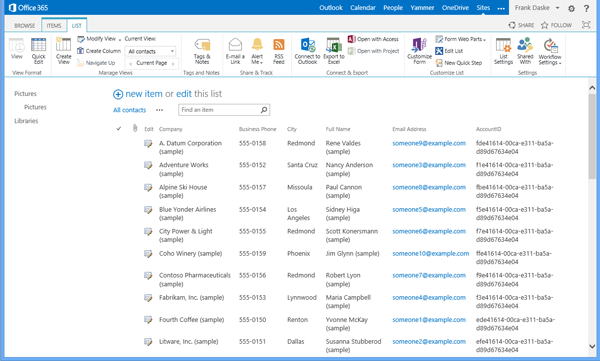This screenshot has width=600, height=361.
Task: Click the search magnifier icon
Action: 264,110
